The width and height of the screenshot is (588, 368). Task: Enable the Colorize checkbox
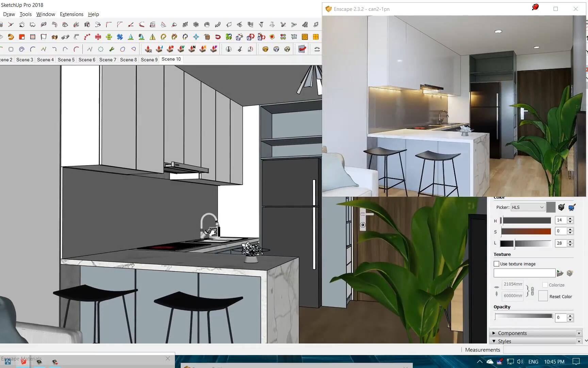pos(545,285)
